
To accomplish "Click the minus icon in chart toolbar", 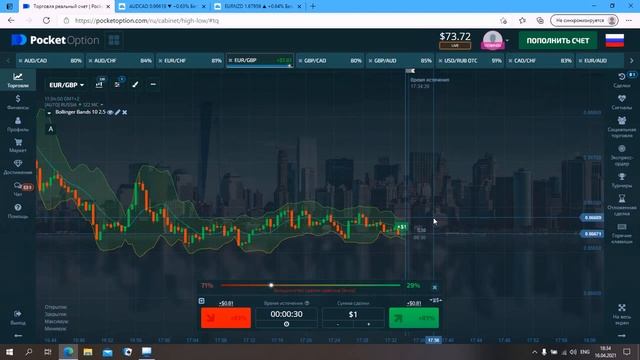I will 153,84.
